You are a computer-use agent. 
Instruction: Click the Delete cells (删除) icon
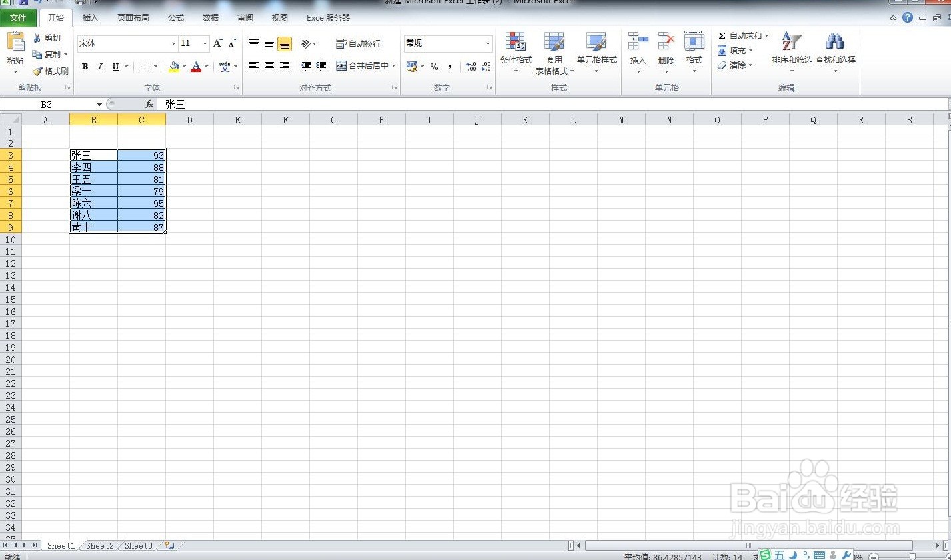tap(666, 42)
